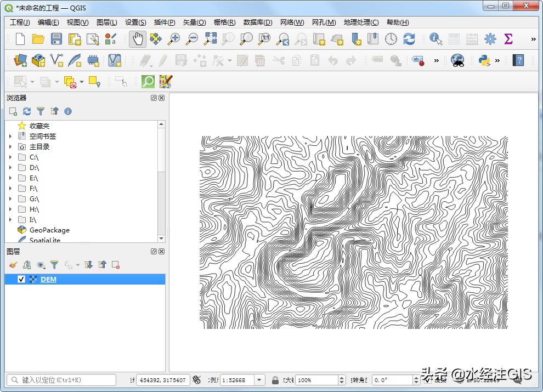The width and height of the screenshot is (543, 392).
Task: Show Browser item properties info icon
Action: tap(68, 111)
